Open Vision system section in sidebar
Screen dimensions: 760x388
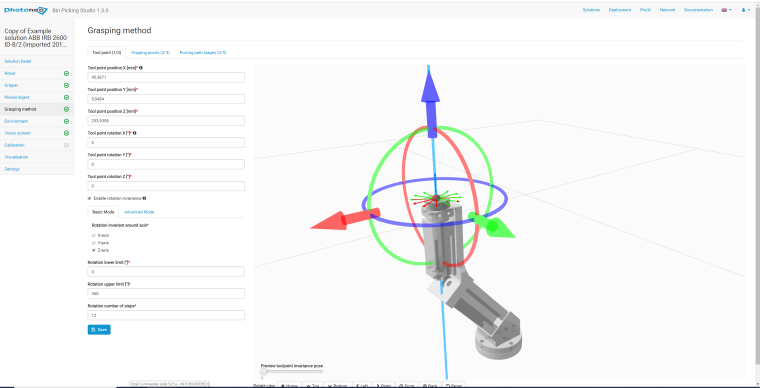click(x=37, y=133)
